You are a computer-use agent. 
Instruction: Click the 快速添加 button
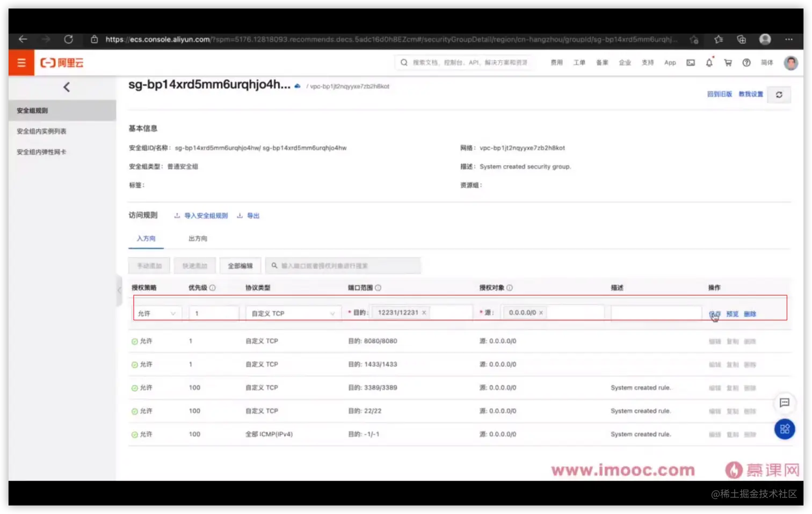(x=194, y=266)
